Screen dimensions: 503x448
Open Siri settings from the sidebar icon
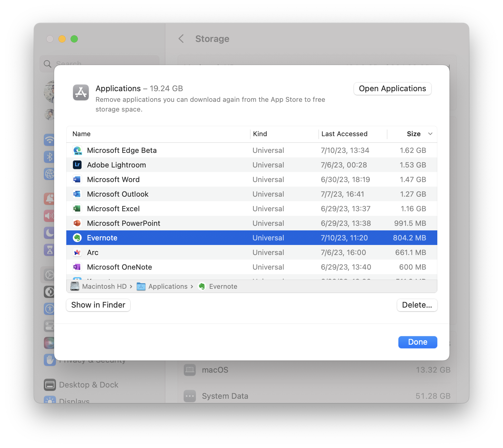[49, 343]
